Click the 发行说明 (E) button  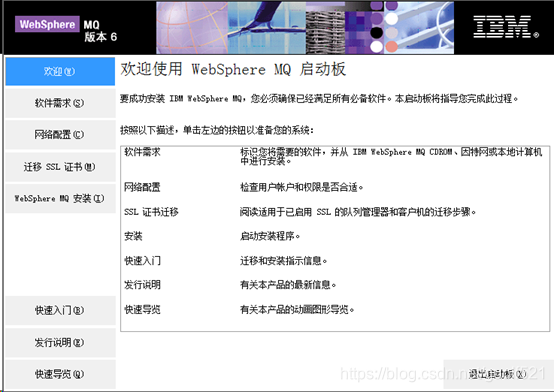[60, 343]
